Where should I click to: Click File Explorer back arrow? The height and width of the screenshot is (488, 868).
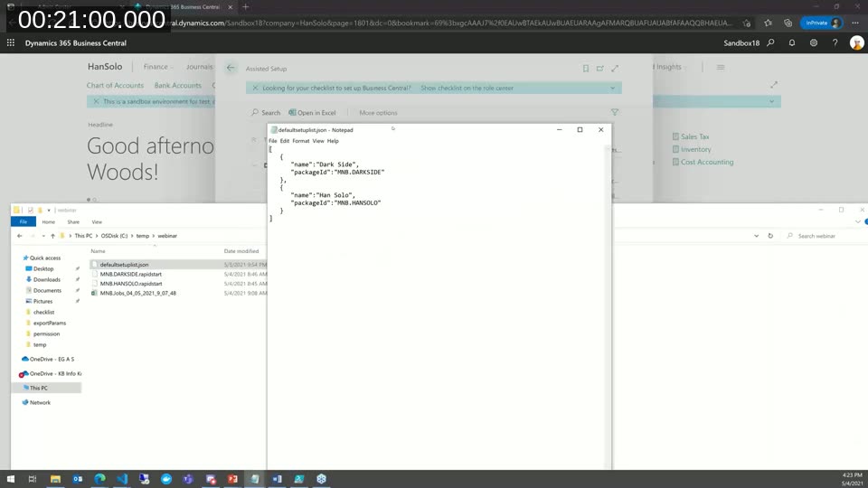click(19, 236)
